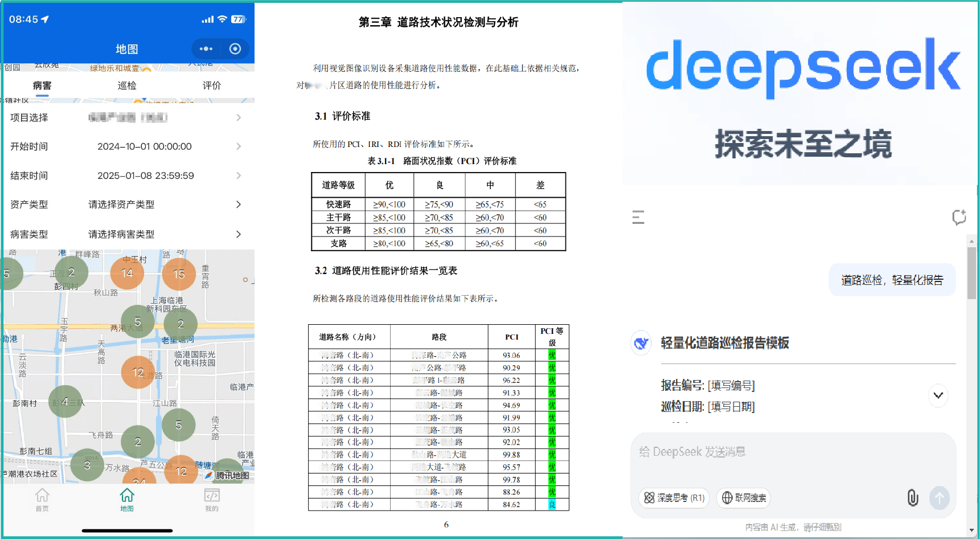Select the 地图 icon in bottom navigation
Viewport: 980px width, 539px height.
click(x=127, y=500)
